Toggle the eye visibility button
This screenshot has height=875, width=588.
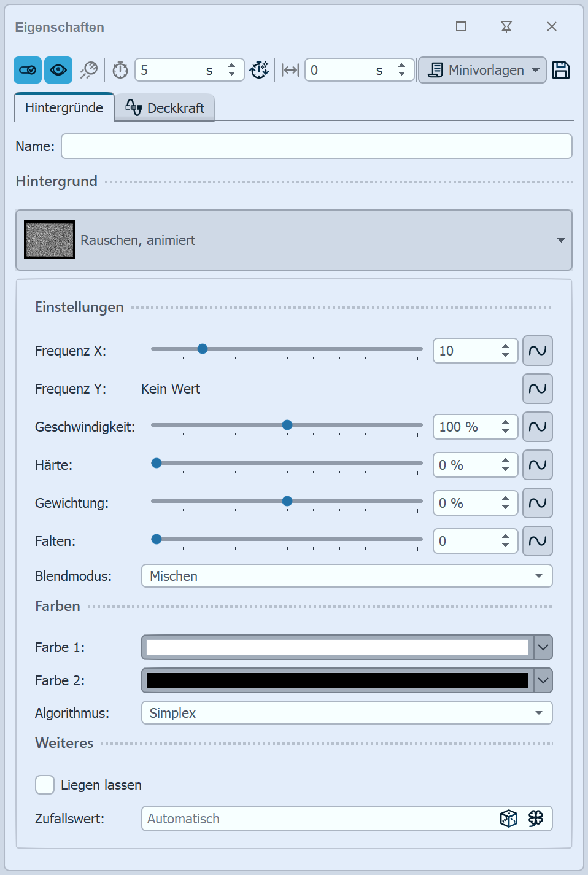pyautogui.click(x=58, y=70)
